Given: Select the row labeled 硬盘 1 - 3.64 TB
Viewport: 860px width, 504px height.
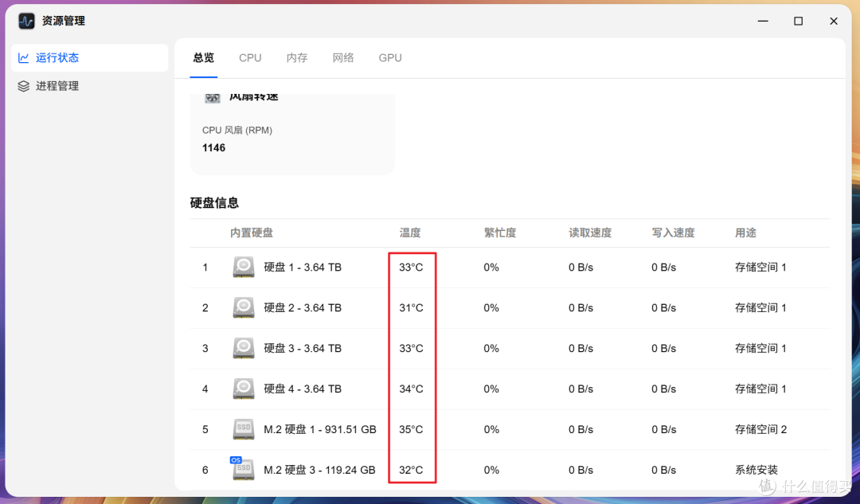Looking at the screenshot, I should tap(510, 267).
